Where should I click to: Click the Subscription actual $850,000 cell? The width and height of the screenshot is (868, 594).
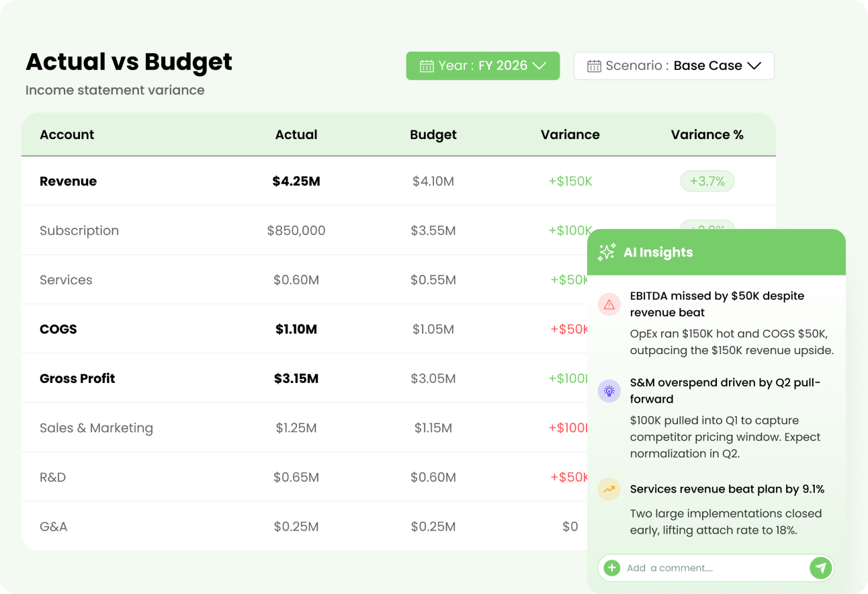coord(296,230)
